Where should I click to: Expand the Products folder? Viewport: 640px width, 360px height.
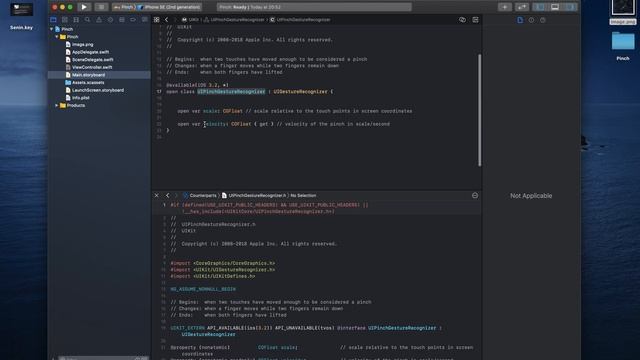(57, 105)
